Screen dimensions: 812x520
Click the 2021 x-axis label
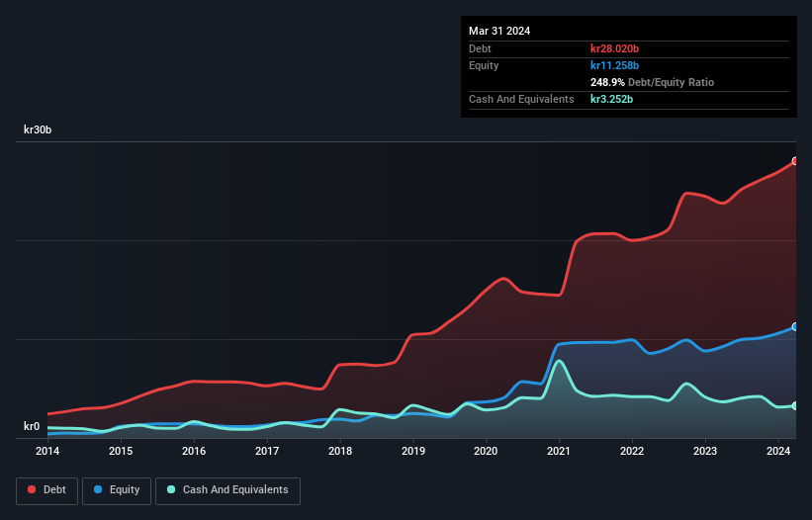point(559,451)
